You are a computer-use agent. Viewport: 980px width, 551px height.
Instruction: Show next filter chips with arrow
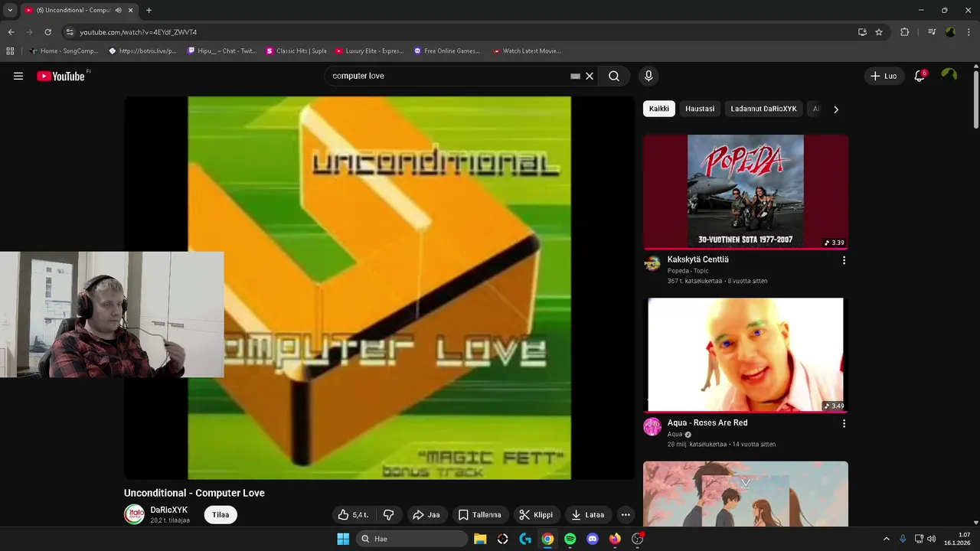pos(836,109)
